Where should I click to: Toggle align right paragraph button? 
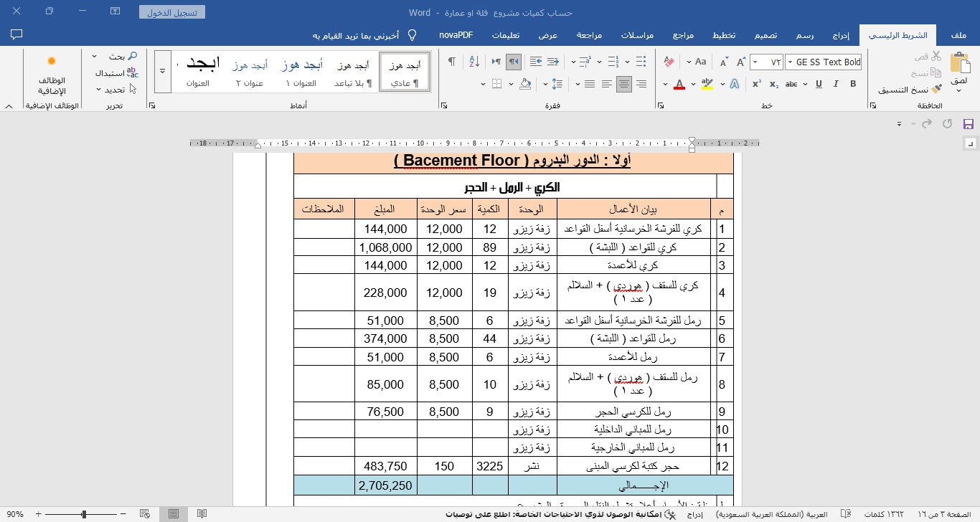point(641,84)
